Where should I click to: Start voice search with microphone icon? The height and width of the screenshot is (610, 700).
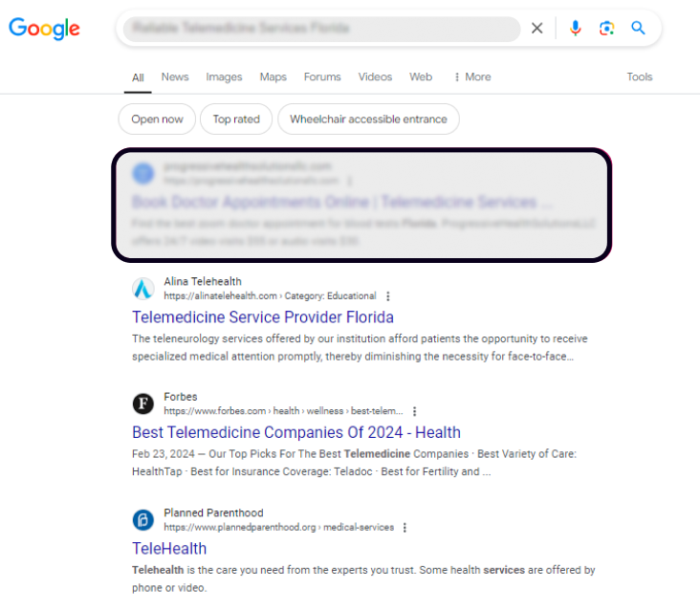pos(575,29)
